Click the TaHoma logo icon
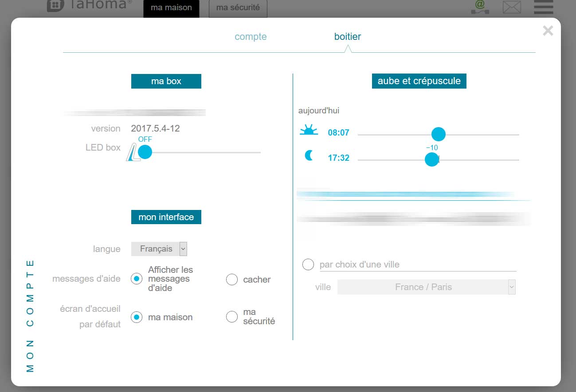This screenshot has width=576, height=392. click(55, 6)
